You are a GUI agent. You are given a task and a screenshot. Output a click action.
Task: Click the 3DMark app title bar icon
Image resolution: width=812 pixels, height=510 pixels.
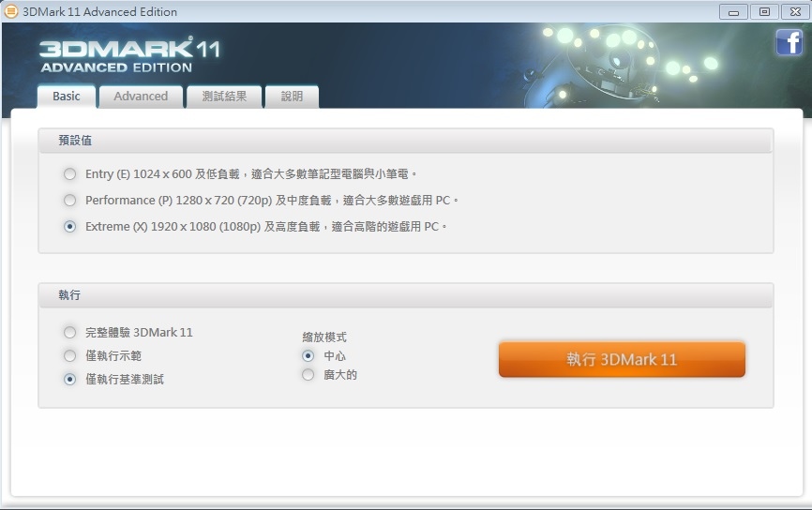point(11,11)
